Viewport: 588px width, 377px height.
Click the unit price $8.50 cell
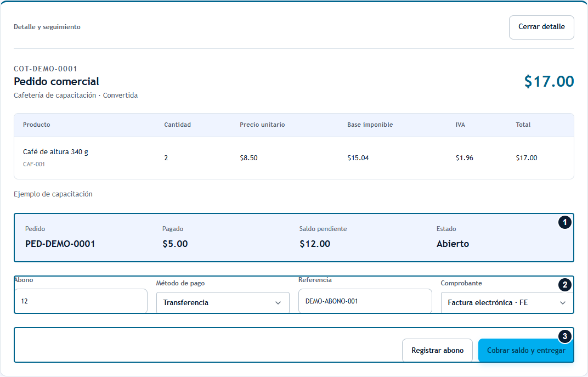tap(248, 158)
